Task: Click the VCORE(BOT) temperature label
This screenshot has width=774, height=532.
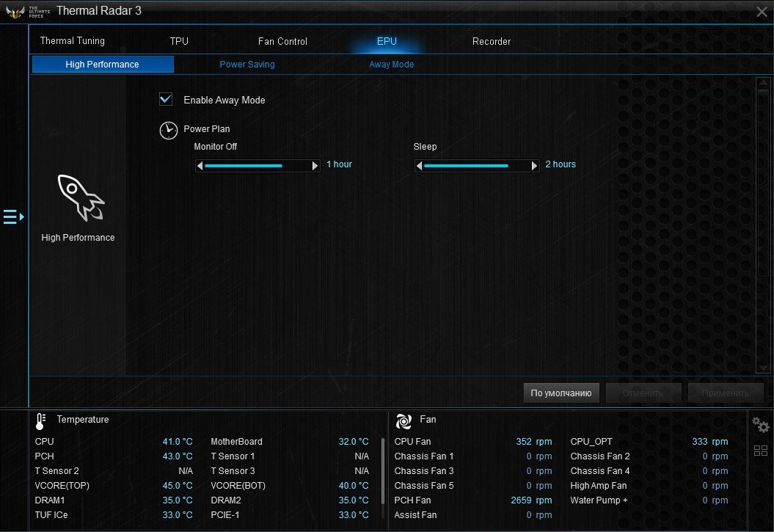Action: [238, 486]
